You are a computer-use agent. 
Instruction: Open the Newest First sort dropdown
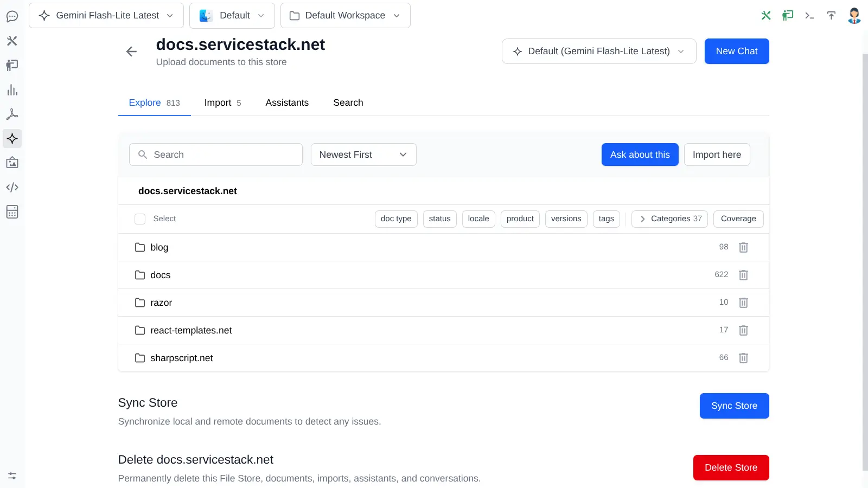(x=363, y=155)
